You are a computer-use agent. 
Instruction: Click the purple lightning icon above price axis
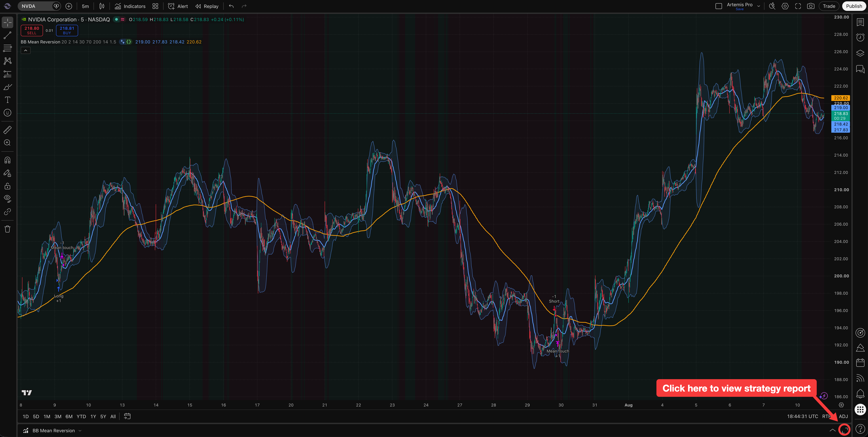(x=823, y=396)
